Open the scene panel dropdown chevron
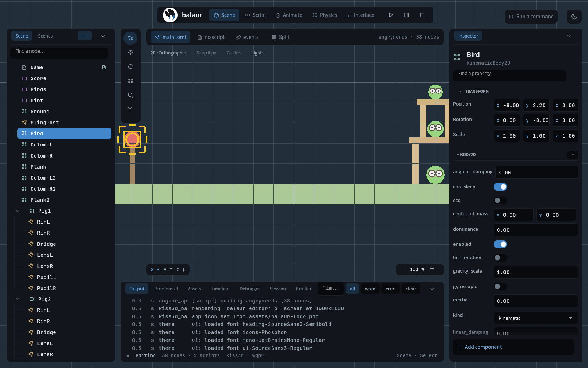The width and height of the screenshot is (588, 368). pos(103,36)
